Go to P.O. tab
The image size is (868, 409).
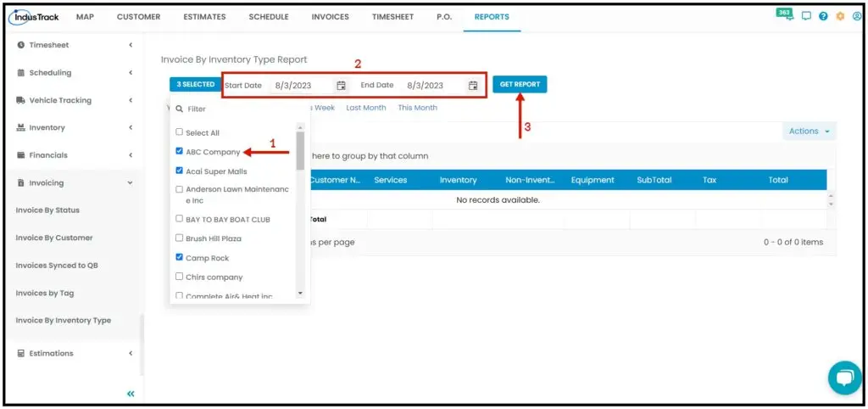(x=444, y=17)
